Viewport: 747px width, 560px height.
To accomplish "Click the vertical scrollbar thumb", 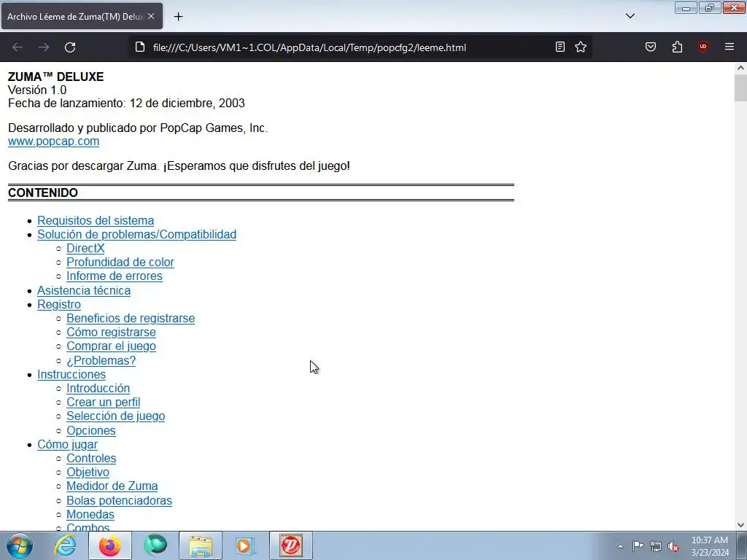I will point(740,87).
